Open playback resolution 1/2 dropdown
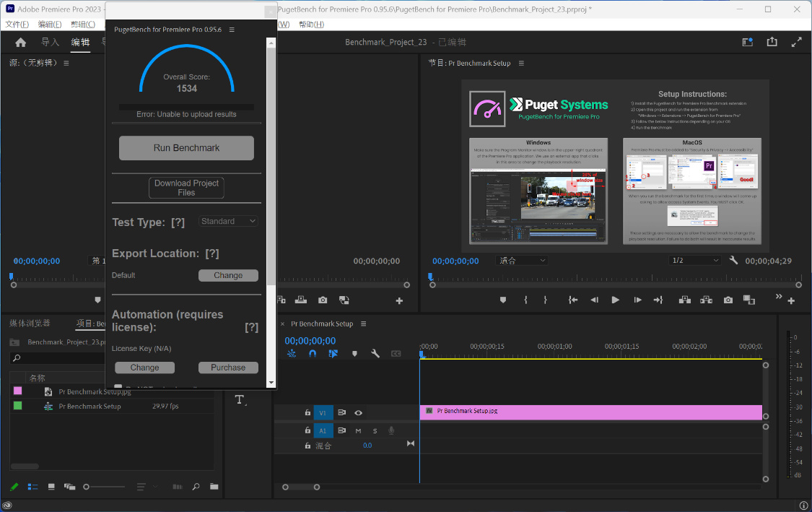 [x=695, y=260]
